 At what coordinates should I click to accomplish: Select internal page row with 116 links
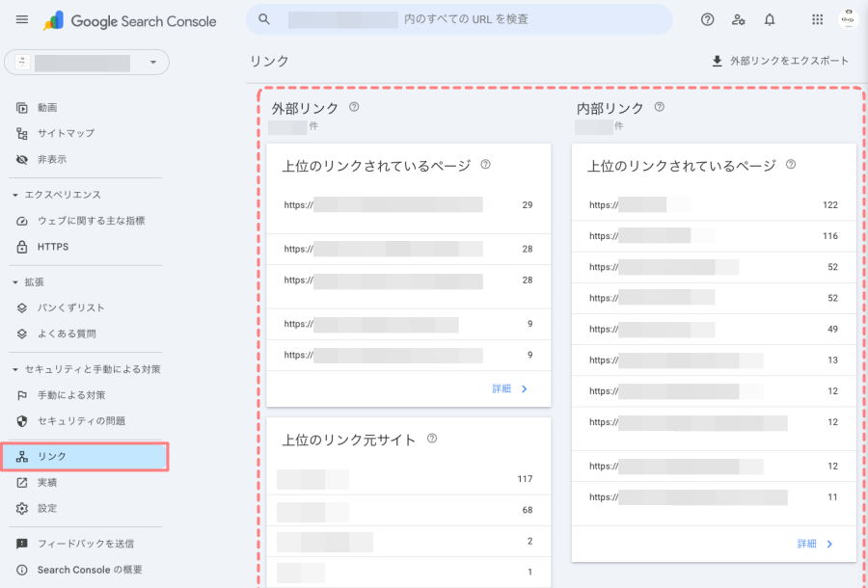click(x=714, y=236)
